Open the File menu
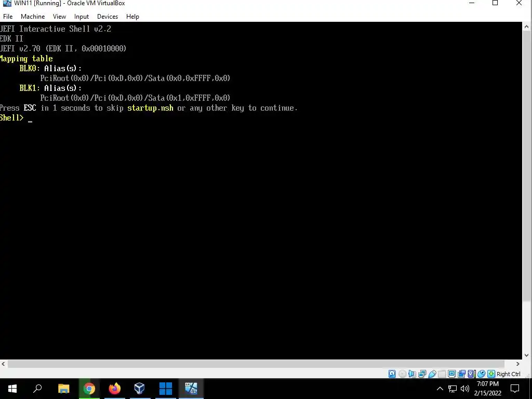 [x=8, y=16]
